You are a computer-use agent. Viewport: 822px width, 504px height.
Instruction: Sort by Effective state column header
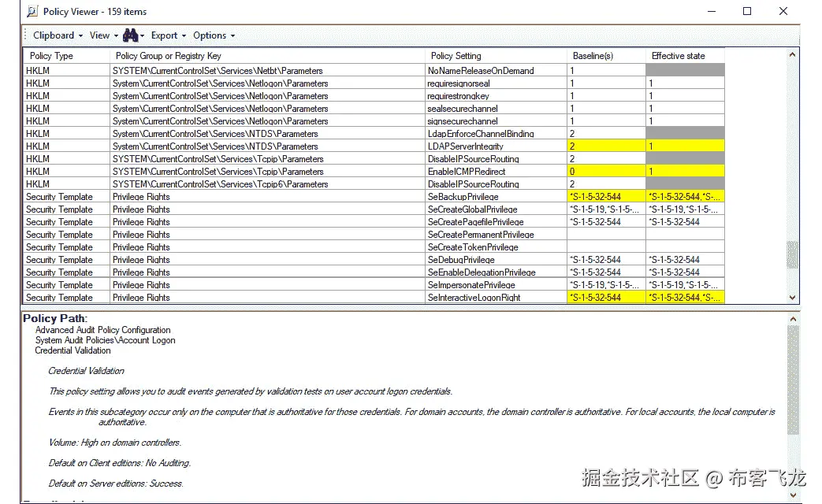coord(685,56)
